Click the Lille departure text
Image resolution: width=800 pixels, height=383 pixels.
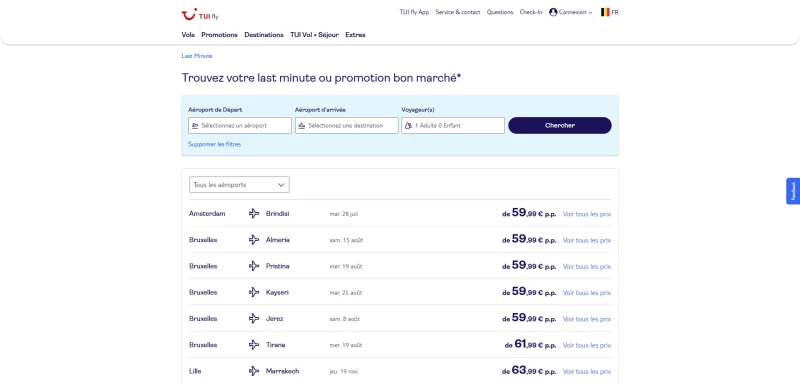point(194,371)
